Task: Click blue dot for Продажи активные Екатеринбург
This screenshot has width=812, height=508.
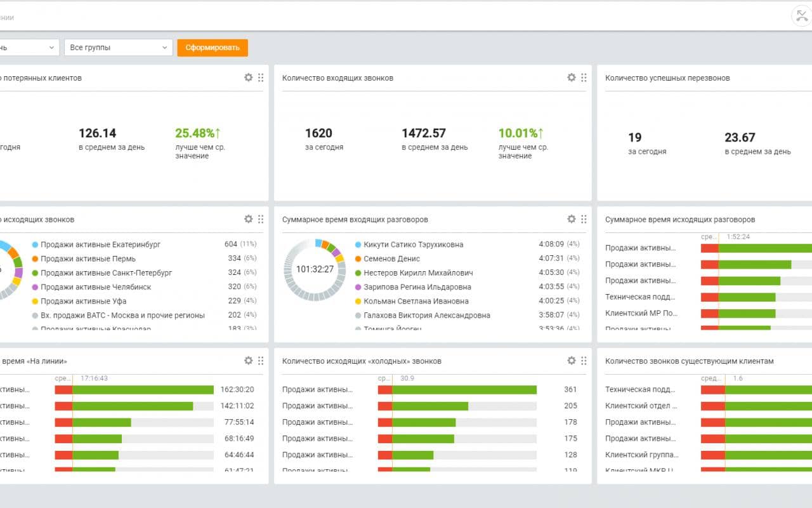Action: pos(35,244)
